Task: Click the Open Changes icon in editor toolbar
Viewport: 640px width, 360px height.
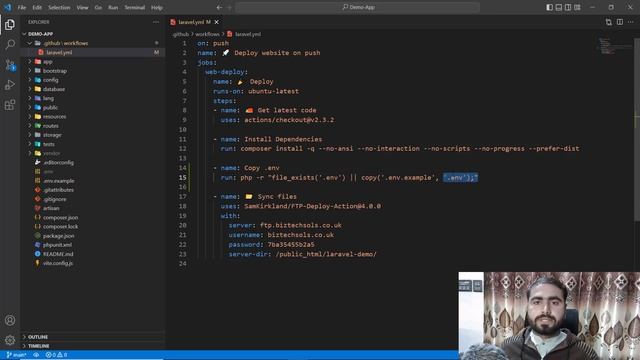Action: click(609, 22)
